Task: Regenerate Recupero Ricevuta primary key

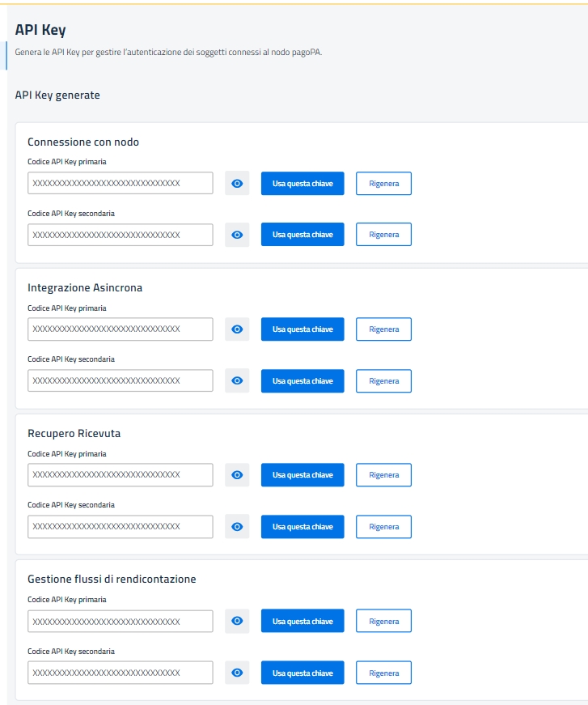Action: coord(383,475)
